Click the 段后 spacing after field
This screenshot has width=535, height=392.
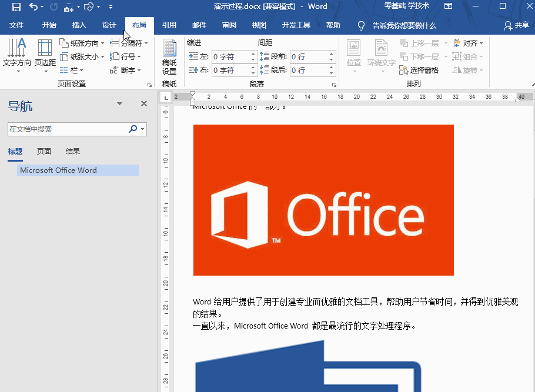pos(309,71)
